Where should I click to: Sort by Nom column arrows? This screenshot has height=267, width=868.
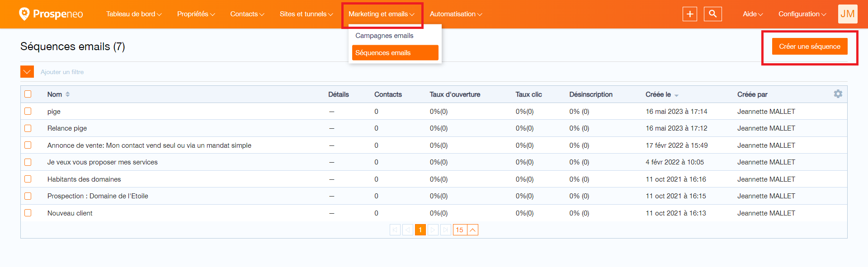click(68, 94)
